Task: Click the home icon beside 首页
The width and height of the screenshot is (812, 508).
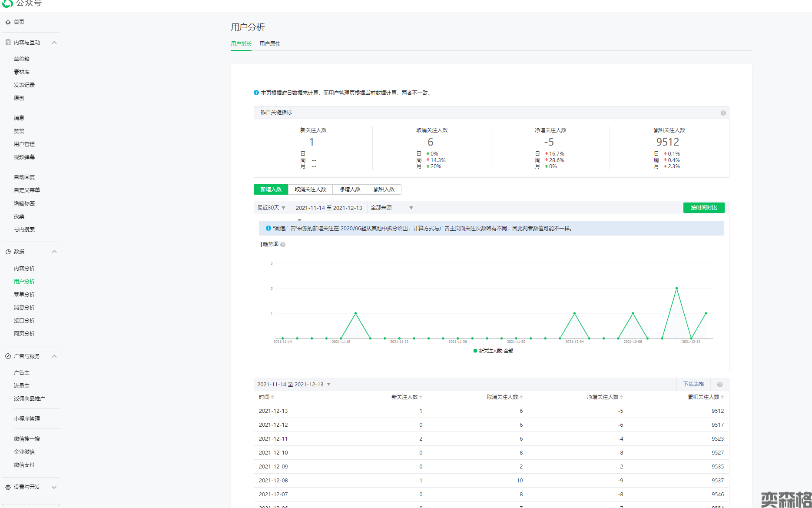Action: pyautogui.click(x=8, y=22)
